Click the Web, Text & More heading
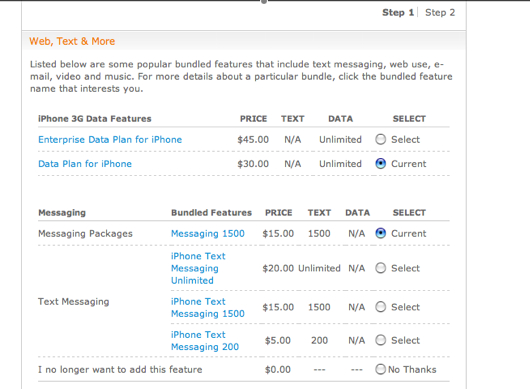The height and width of the screenshot is (389, 530). click(x=72, y=41)
